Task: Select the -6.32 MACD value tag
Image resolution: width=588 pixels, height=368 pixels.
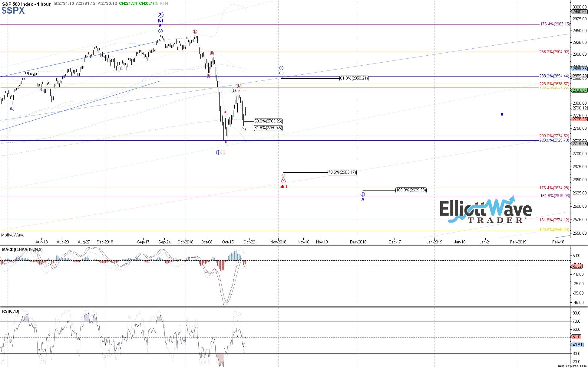Action: pyautogui.click(x=577, y=266)
